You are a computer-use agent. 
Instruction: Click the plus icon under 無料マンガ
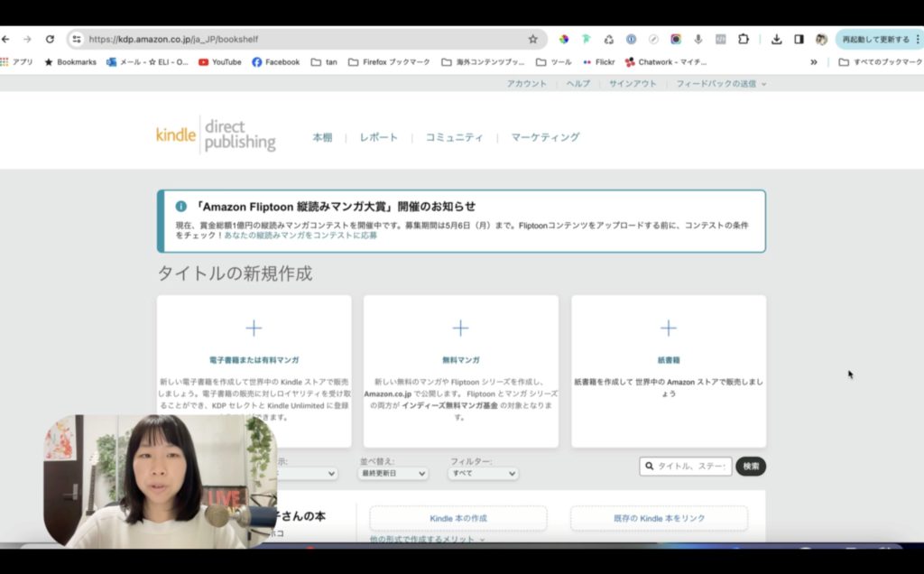click(460, 328)
